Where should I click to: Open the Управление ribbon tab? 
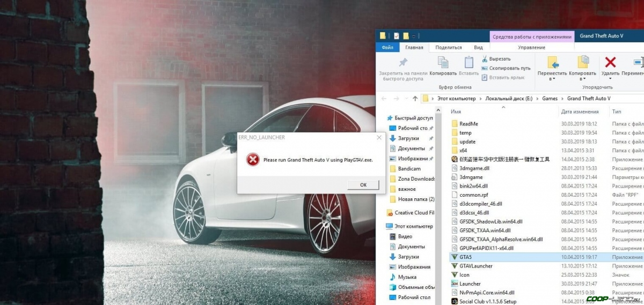coord(531,47)
